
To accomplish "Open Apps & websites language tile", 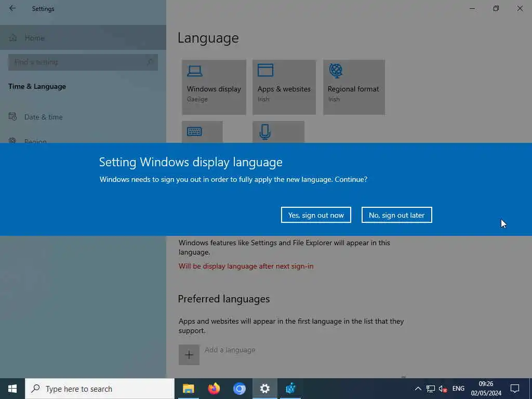I will tap(284, 87).
